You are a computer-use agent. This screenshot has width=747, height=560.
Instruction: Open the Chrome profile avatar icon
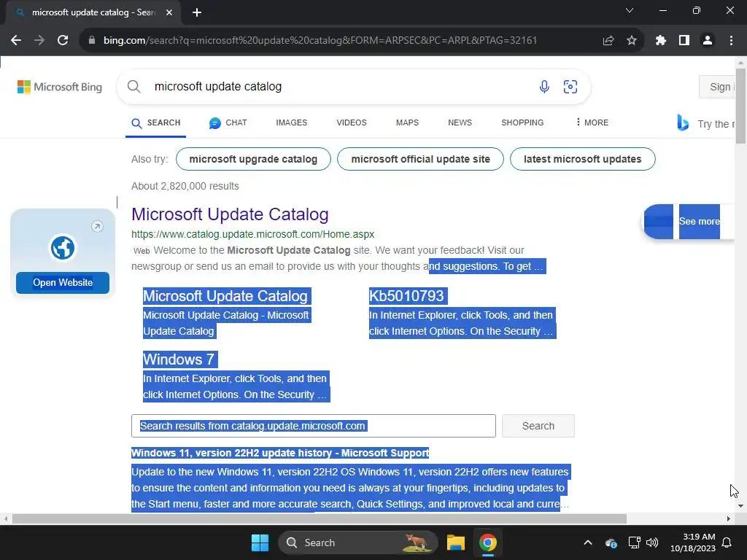[x=708, y=41]
